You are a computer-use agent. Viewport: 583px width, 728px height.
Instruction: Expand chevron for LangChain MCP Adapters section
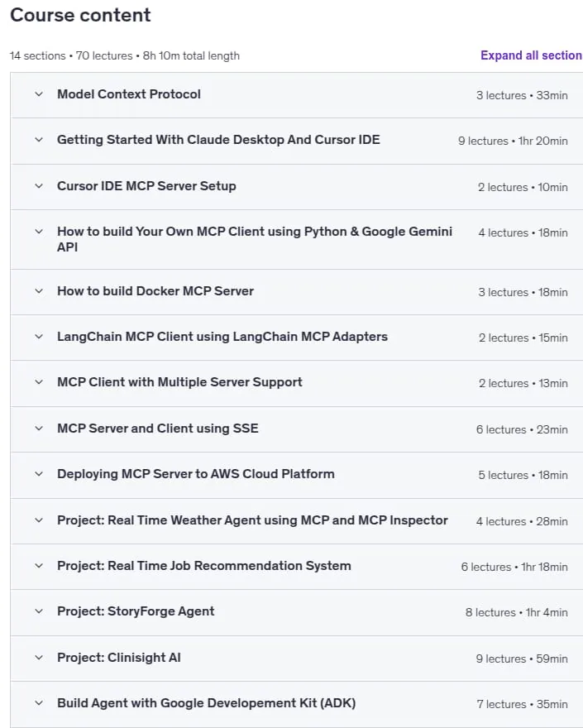39,337
